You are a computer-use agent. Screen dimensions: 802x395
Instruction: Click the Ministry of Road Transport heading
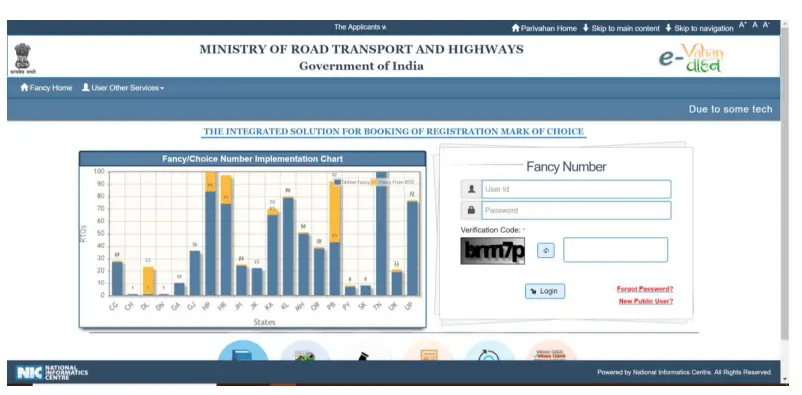point(361,50)
